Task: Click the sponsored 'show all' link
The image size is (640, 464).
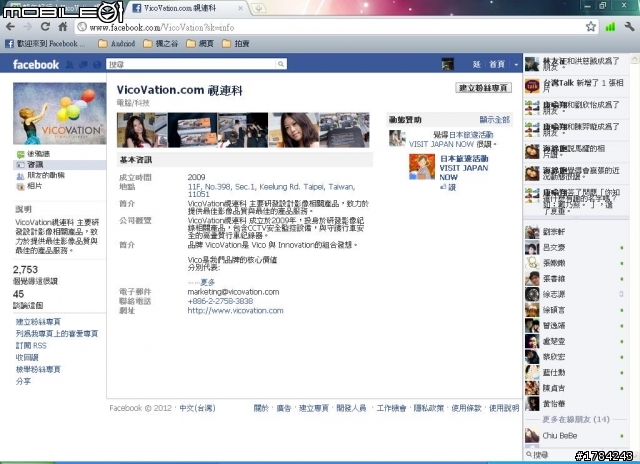Action: [494, 120]
